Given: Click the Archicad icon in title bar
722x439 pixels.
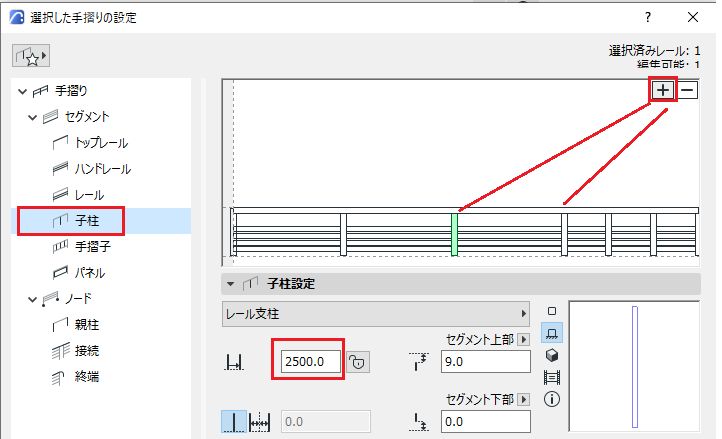Looking at the screenshot, I should [x=17, y=18].
